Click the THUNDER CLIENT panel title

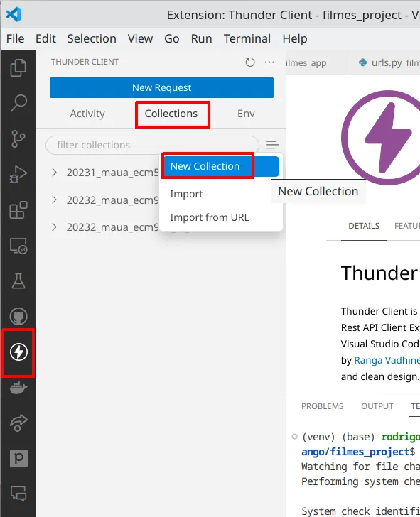pos(85,62)
